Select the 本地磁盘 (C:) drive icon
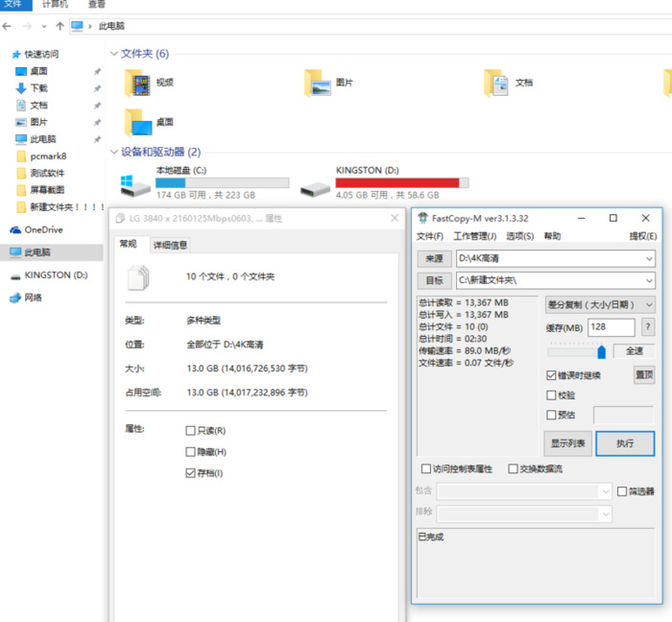This screenshot has height=622, width=672. point(133,184)
